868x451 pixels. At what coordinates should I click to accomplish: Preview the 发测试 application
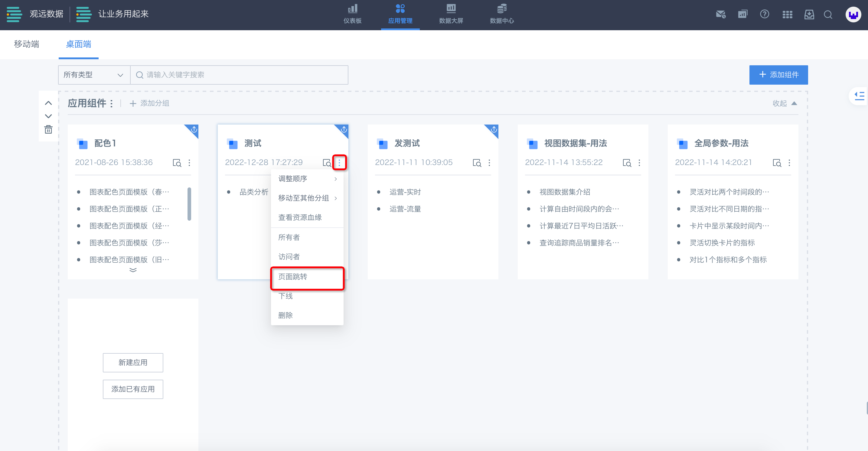pos(477,163)
